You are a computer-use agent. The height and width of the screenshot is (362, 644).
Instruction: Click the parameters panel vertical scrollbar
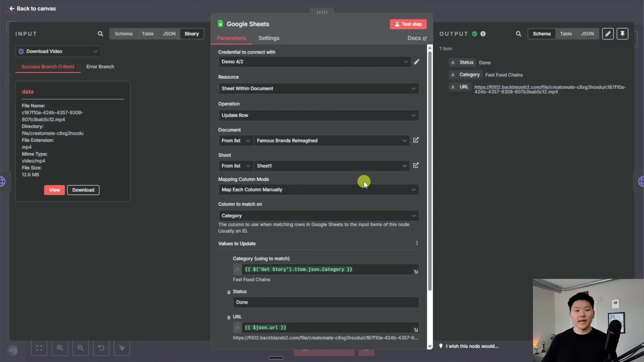pos(430,171)
